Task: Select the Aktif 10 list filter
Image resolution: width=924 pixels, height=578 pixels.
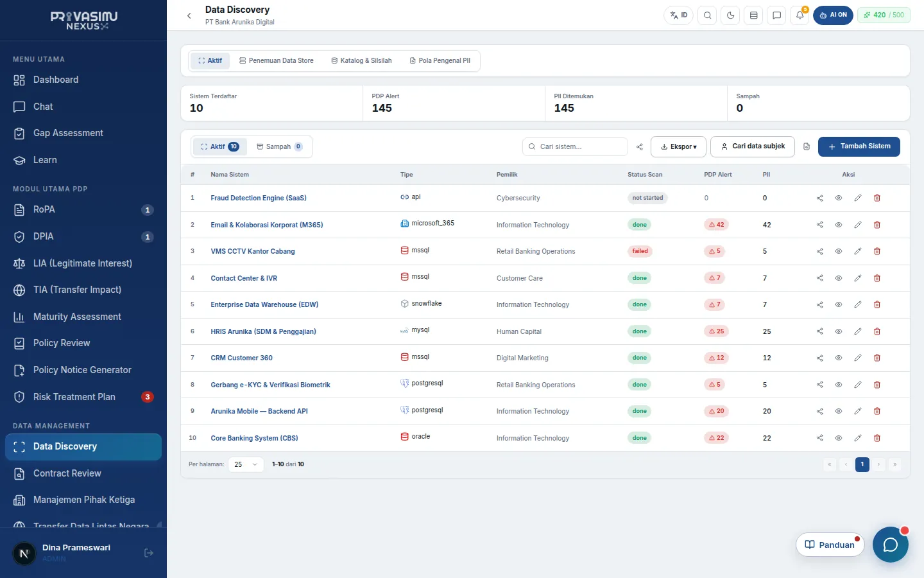Action: pos(219,146)
